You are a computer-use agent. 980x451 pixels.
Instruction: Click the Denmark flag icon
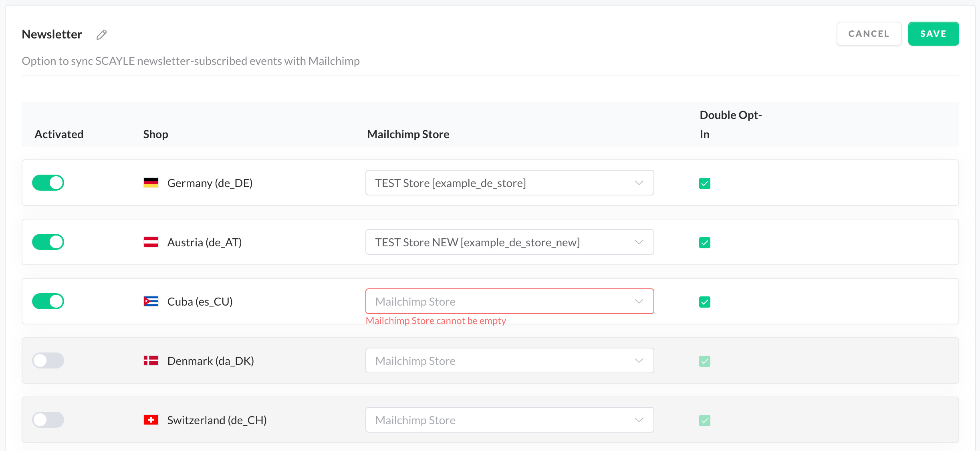151,360
